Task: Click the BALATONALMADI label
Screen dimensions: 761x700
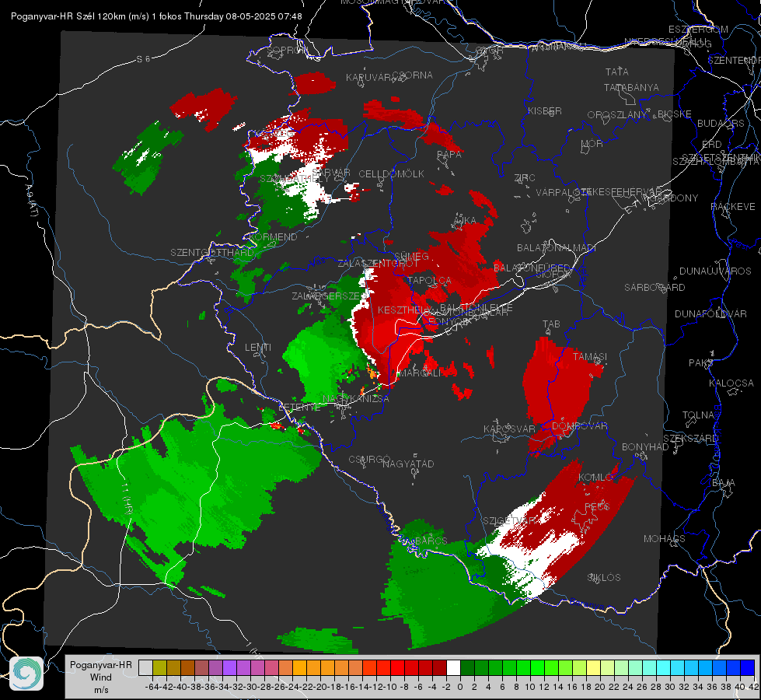Action: click(557, 248)
